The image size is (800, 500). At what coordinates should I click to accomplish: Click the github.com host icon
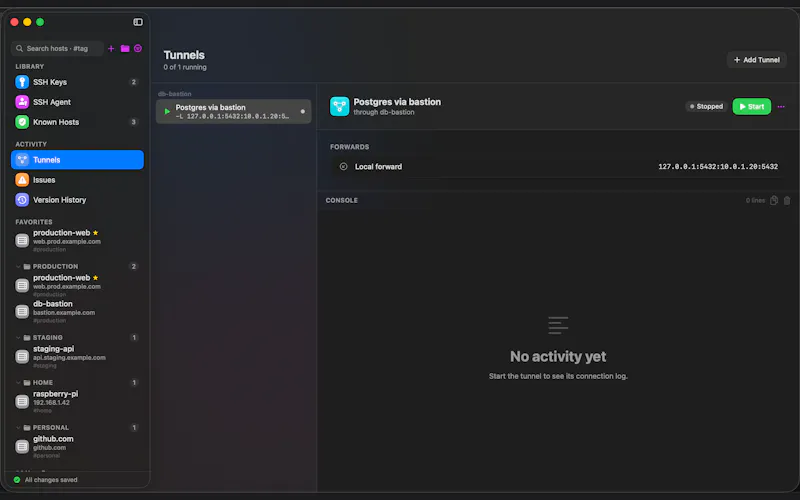tap(22, 446)
